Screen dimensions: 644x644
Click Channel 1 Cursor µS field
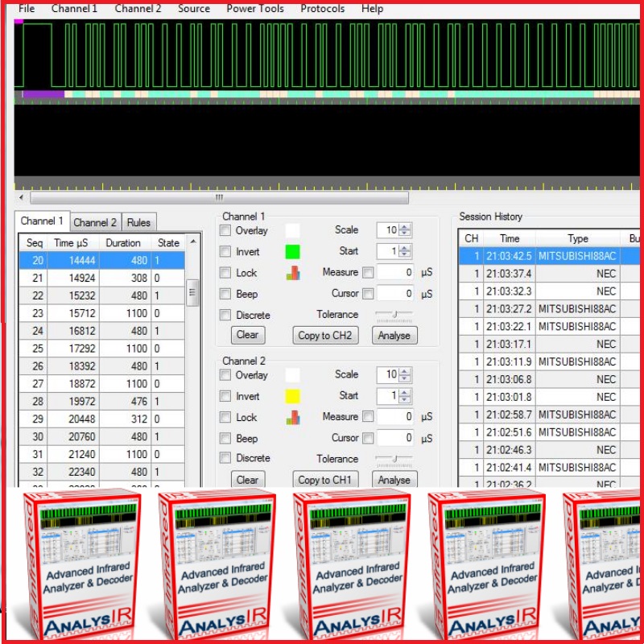coord(395,294)
